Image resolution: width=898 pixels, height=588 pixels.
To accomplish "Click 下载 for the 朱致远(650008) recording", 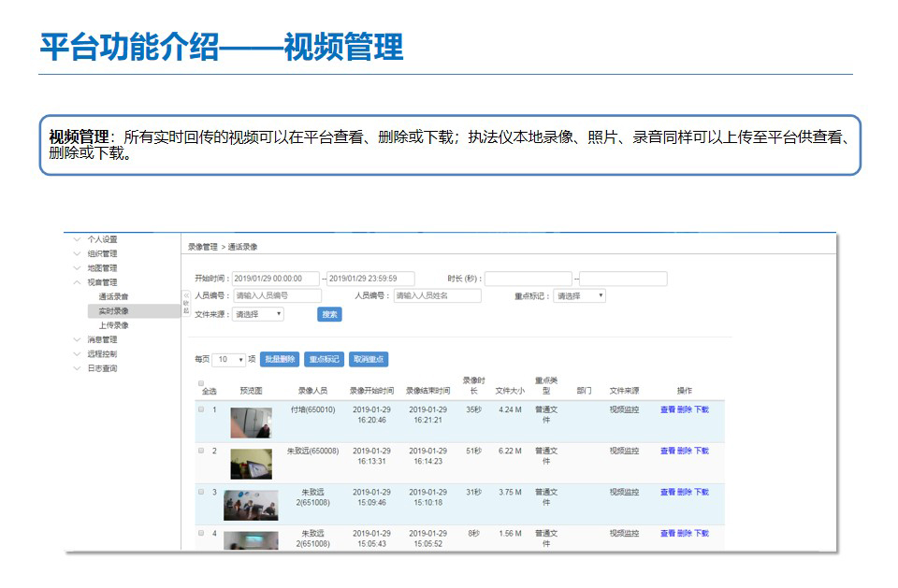I will point(702,452).
